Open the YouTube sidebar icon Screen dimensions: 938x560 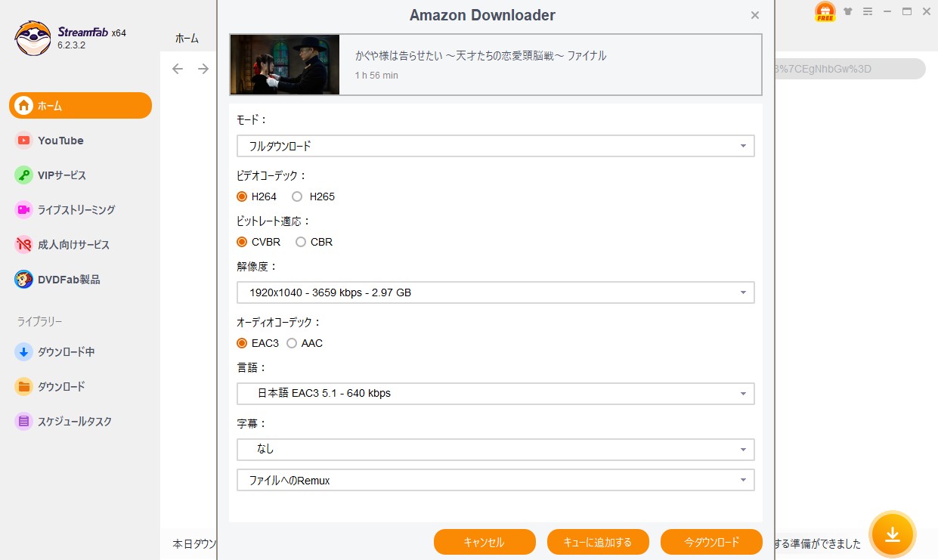click(24, 141)
